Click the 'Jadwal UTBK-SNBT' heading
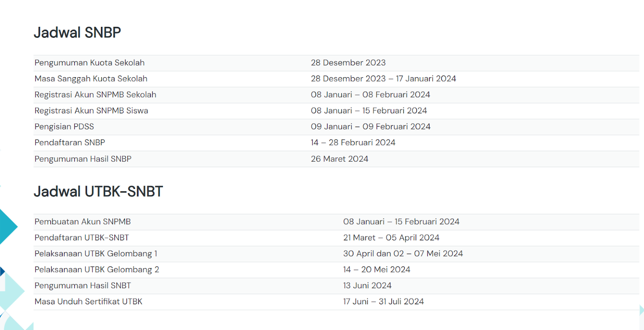 (x=98, y=192)
